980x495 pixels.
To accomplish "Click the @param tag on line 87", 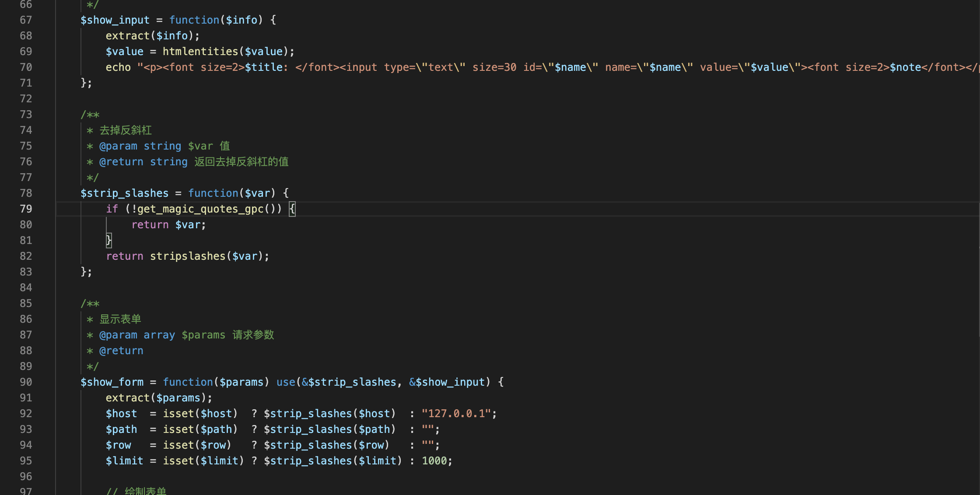I will 118,335.
